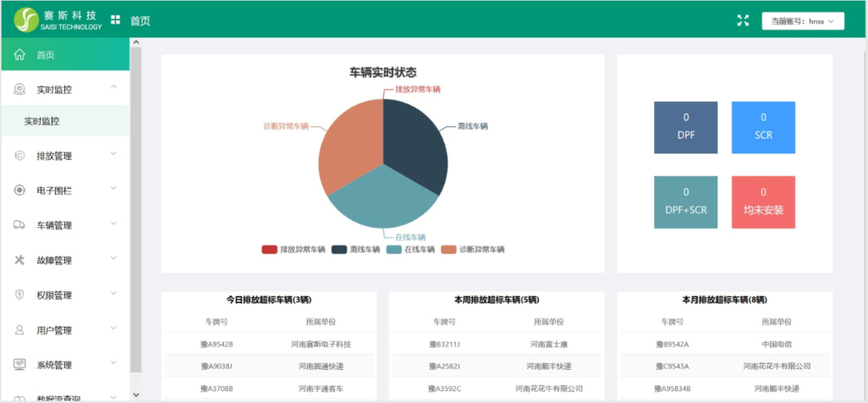868x403 pixels.
Task: Select the 实时监控 submenu item
Action: [42, 121]
